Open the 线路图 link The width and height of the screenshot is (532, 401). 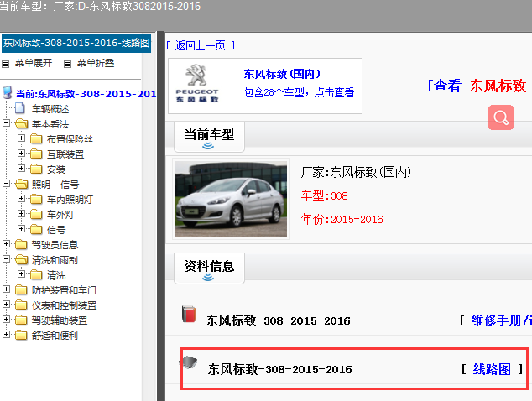point(492,369)
